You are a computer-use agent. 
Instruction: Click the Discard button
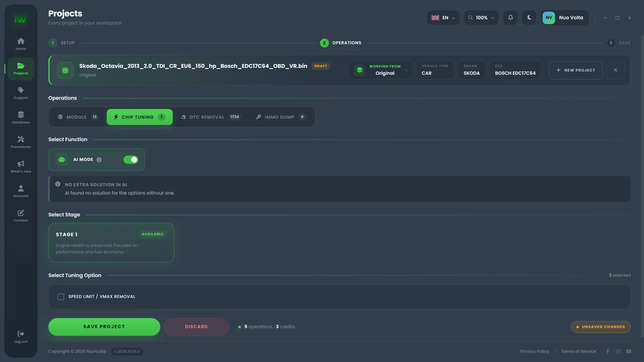[x=196, y=327]
